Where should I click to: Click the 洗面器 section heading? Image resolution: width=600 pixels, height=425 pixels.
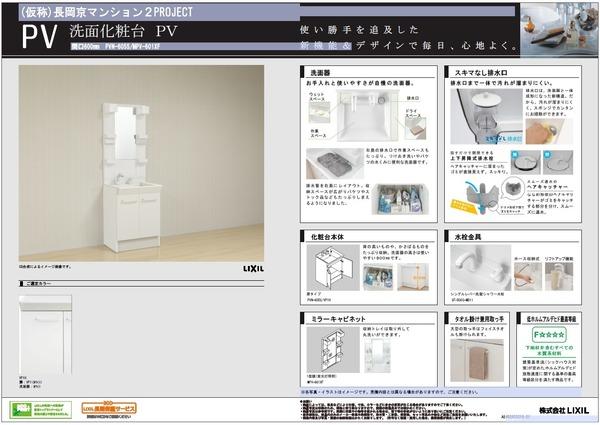pos(320,72)
